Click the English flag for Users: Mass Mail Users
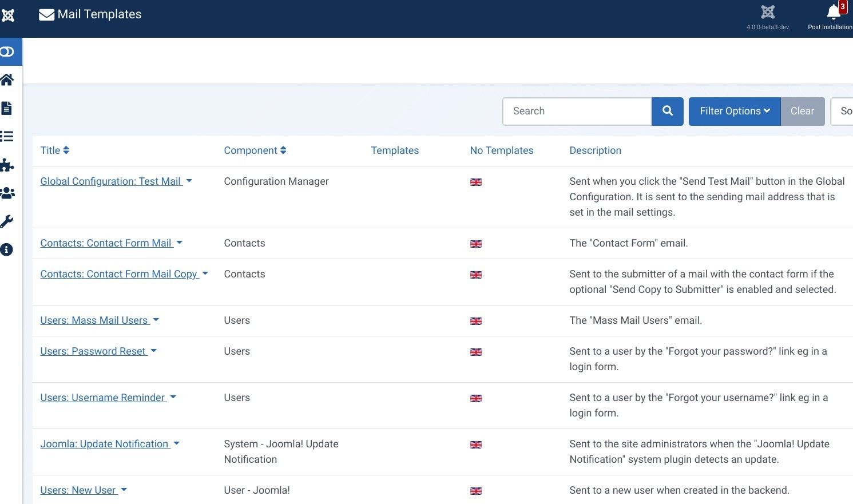This screenshot has width=853, height=504. pos(475,321)
